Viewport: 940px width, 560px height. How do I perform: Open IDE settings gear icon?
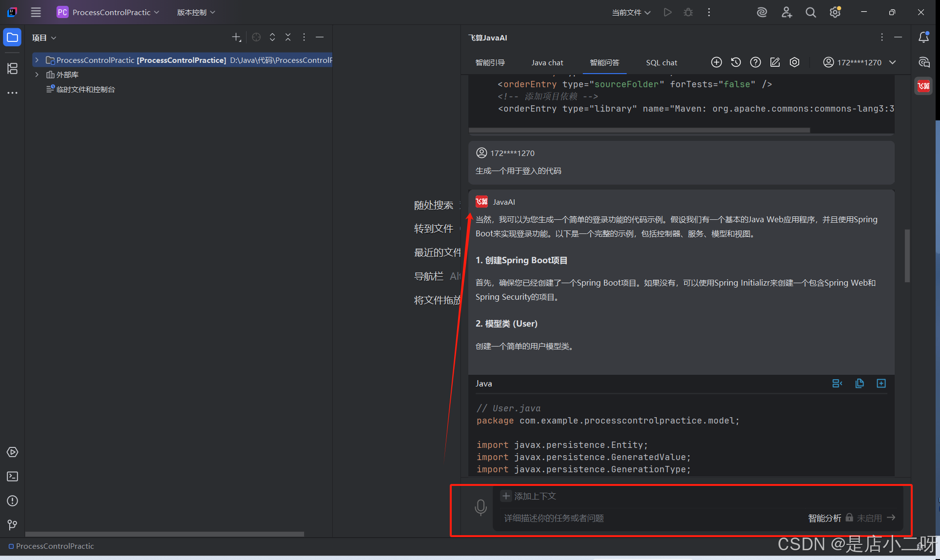pos(835,12)
